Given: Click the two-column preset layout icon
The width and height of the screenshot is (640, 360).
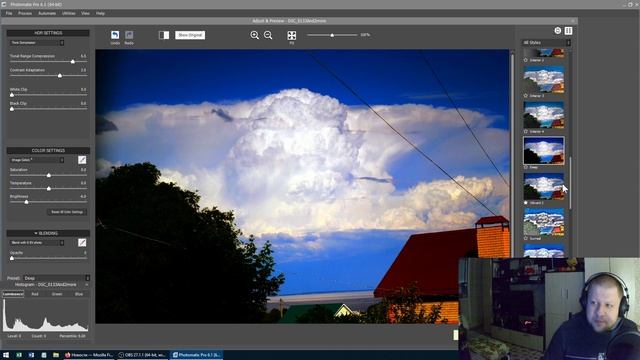Looking at the screenshot, I should tap(568, 31).
